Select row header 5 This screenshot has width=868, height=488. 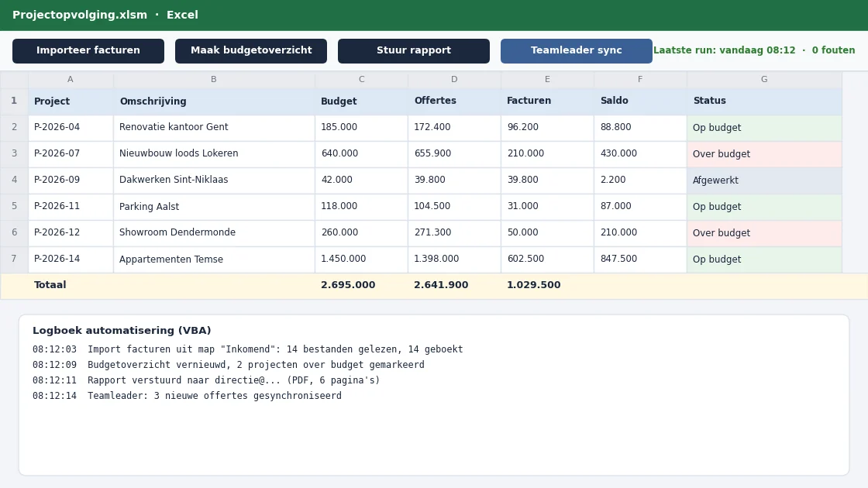pyautogui.click(x=15, y=206)
